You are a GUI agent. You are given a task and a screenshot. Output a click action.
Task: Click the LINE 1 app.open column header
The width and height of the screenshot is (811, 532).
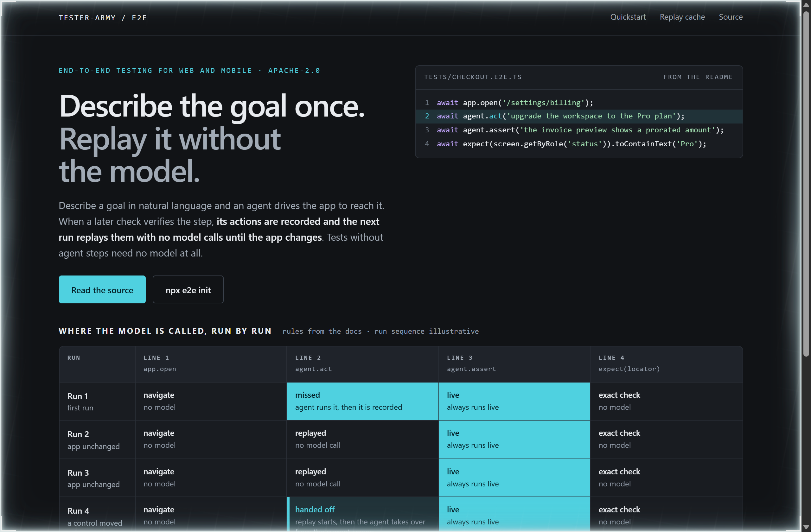(211, 364)
